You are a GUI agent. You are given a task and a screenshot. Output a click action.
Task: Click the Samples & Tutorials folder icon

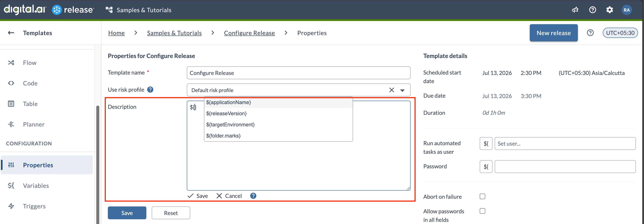109,10
